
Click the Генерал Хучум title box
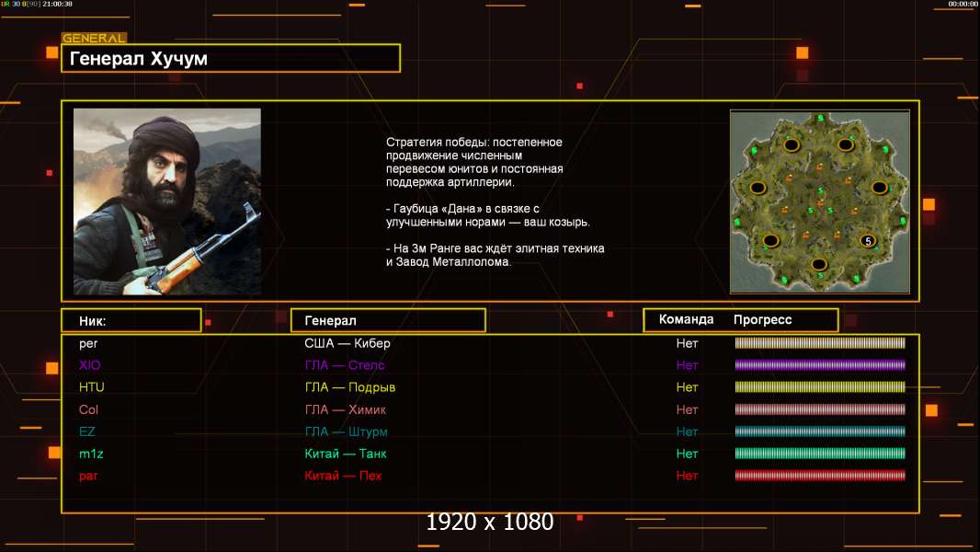point(231,59)
